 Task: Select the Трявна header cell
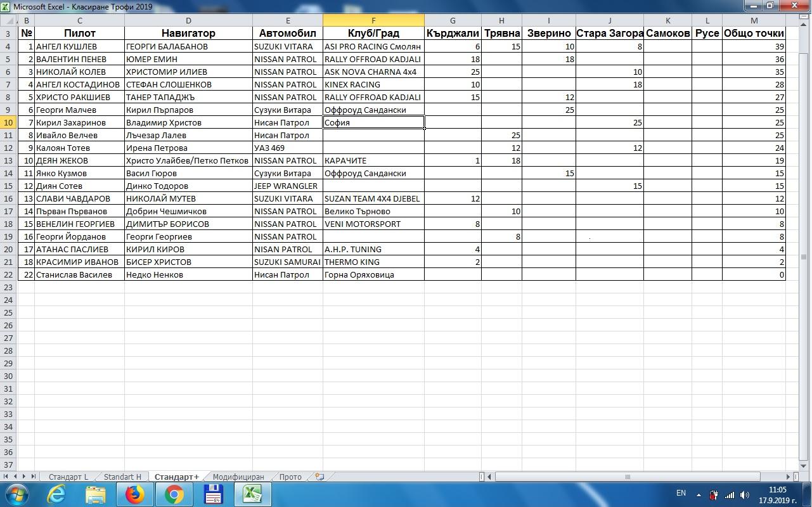[x=501, y=33]
